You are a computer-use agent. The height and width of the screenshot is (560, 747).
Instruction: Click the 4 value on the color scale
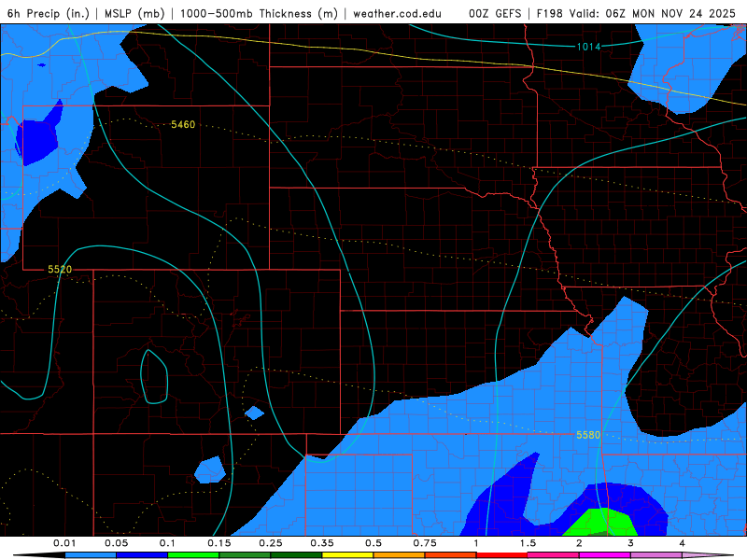coord(683,543)
